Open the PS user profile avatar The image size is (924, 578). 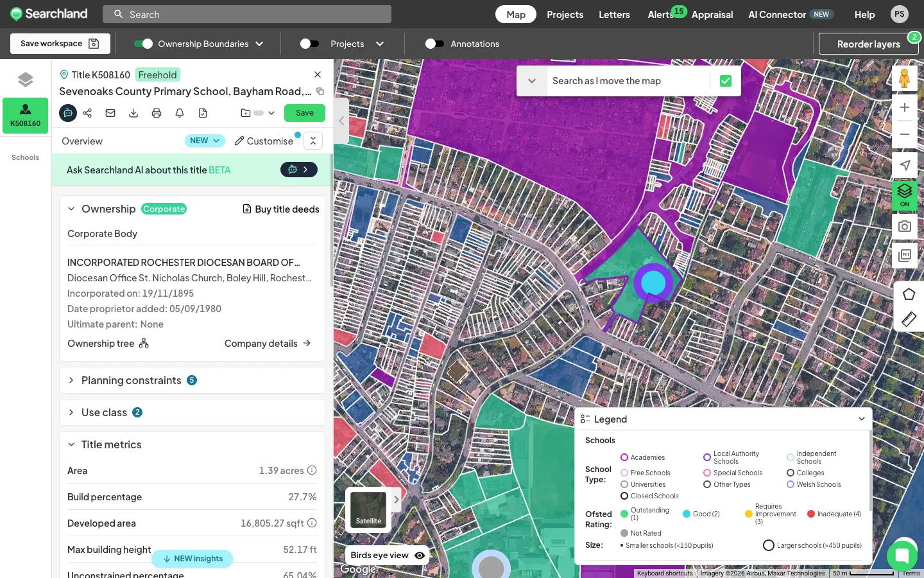(x=900, y=14)
